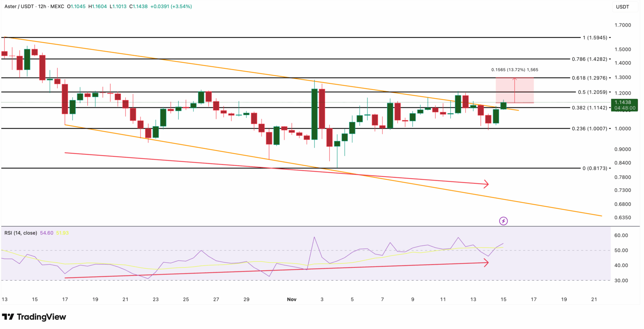
Task: Select the 0 (0.8173) Fibonacci level label
Action: (x=594, y=168)
